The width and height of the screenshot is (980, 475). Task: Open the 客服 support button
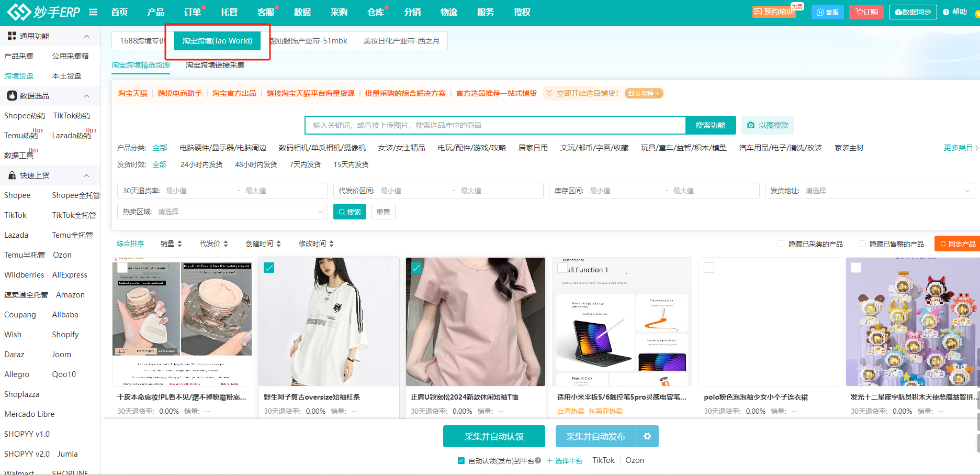pos(828,12)
